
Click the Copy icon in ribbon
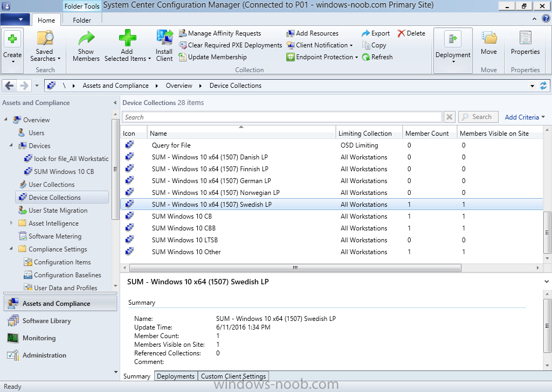click(366, 45)
